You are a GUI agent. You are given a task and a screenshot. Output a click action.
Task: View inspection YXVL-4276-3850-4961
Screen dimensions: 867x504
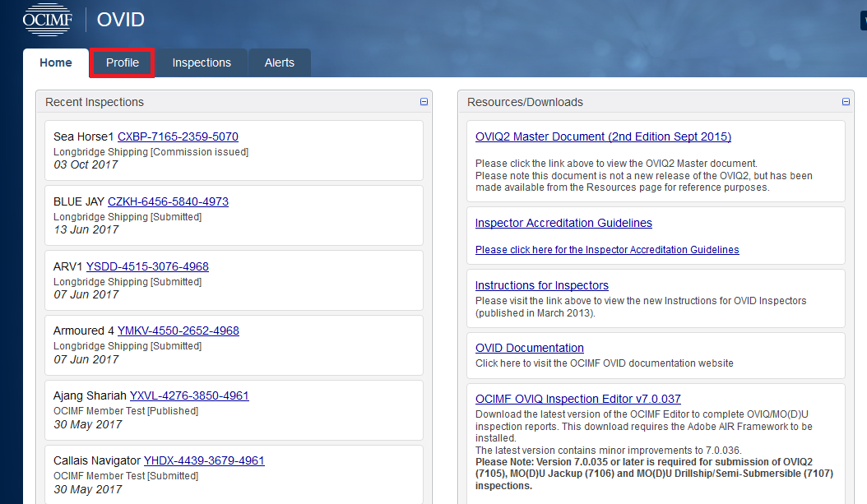click(x=189, y=395)
